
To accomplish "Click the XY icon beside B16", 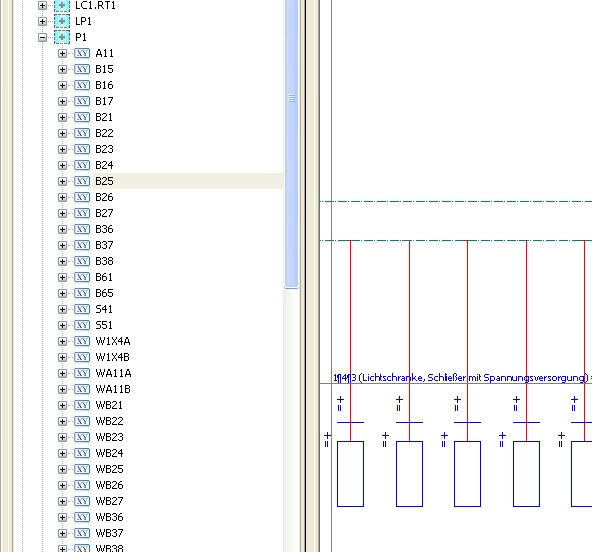I will 82,85.
